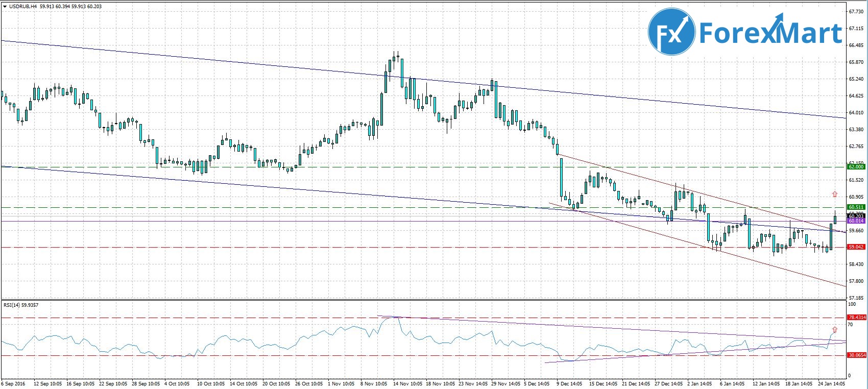The image size is (868, 389).
Task: Click the 12 Jan 14:05 time label
Action: (x=767, y=383)
